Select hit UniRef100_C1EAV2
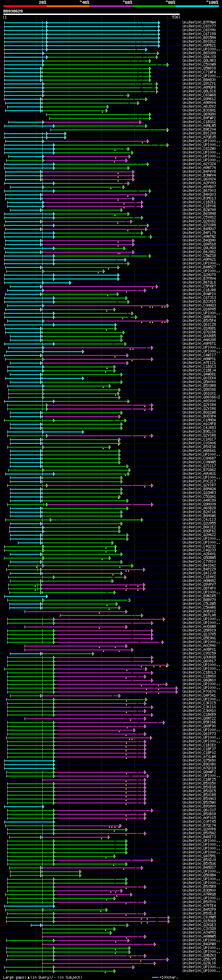 click(199, 577)
